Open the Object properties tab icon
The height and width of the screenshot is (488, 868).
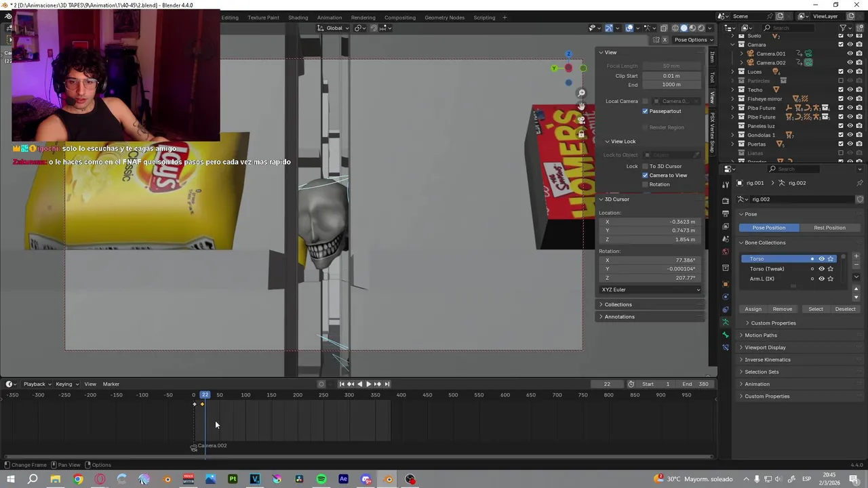click(x=726, y=284)
